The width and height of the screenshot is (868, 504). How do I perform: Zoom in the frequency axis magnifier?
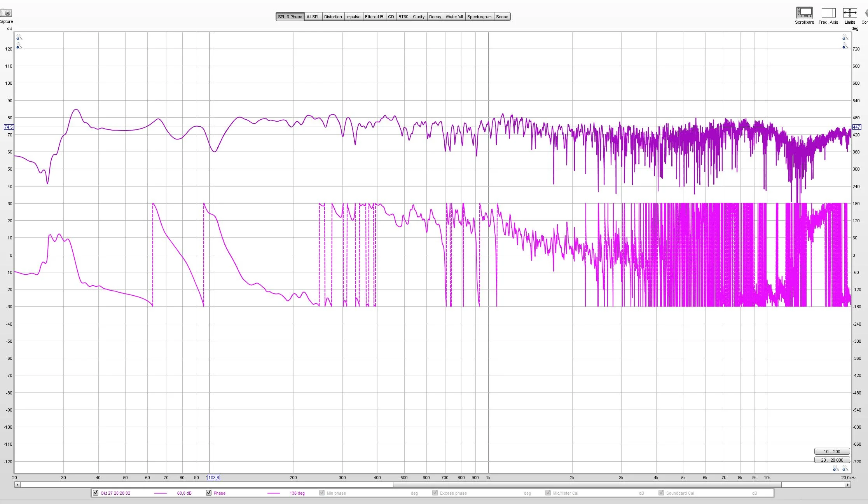pos(845,469)
